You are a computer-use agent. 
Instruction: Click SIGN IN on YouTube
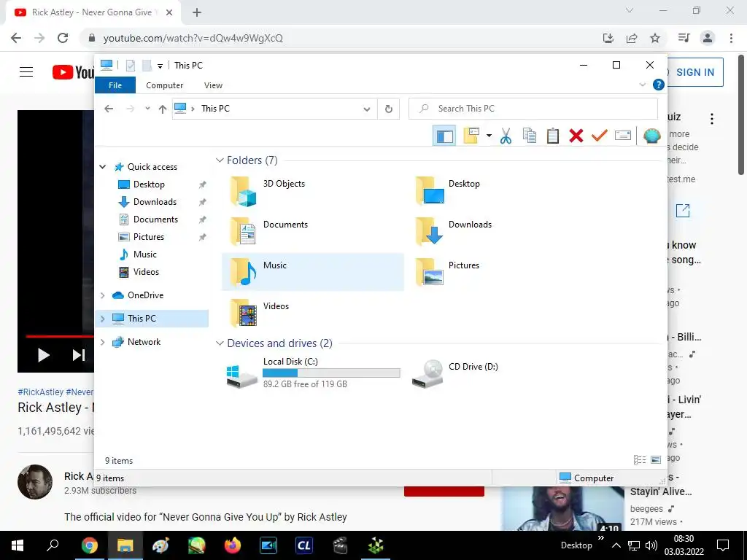(x=694, y=72)
